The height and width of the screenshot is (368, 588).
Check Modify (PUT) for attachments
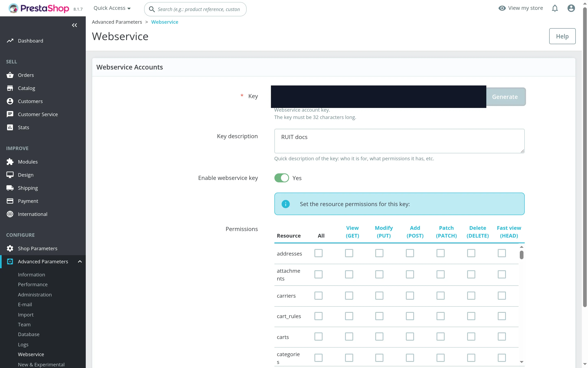tap(379, 274)
